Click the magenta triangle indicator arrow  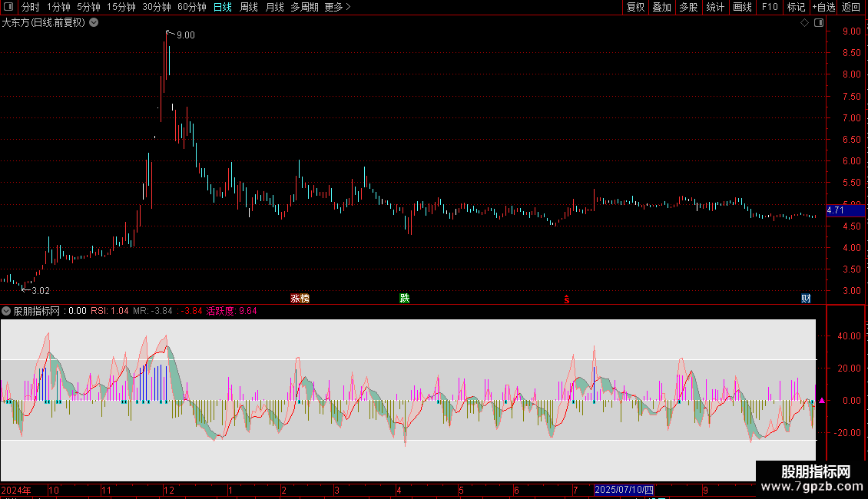click(822, 401)
